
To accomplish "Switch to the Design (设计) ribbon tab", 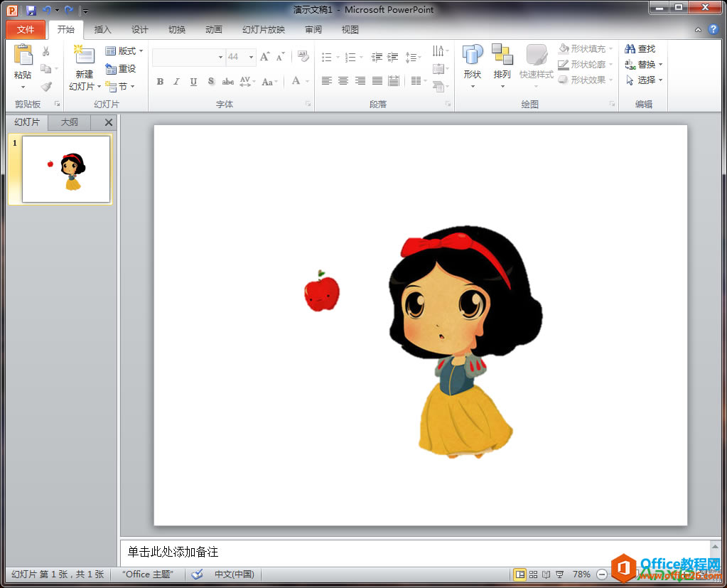I will (x=139, y=30).
